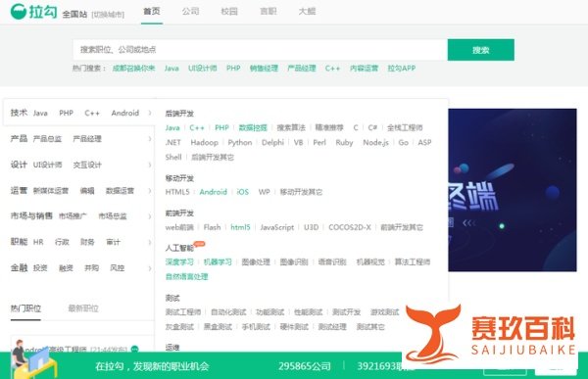Click the green 搜索 button

481,50
